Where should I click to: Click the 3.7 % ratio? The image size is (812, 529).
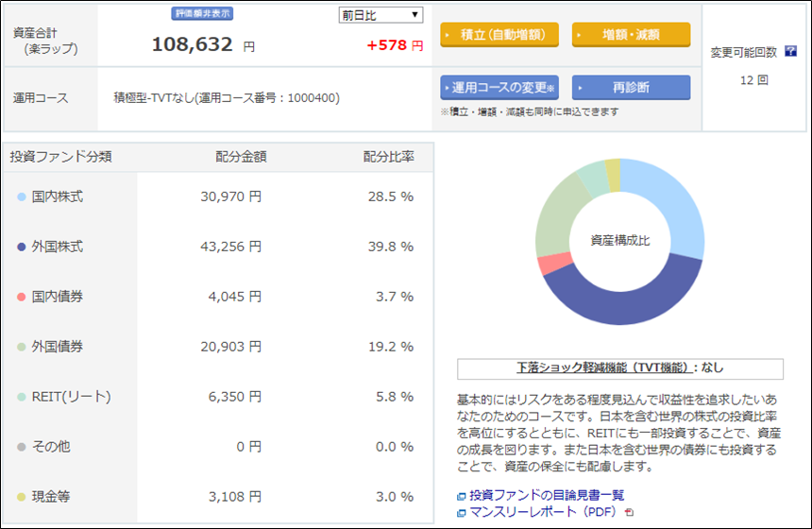click(x=395, y=297)
